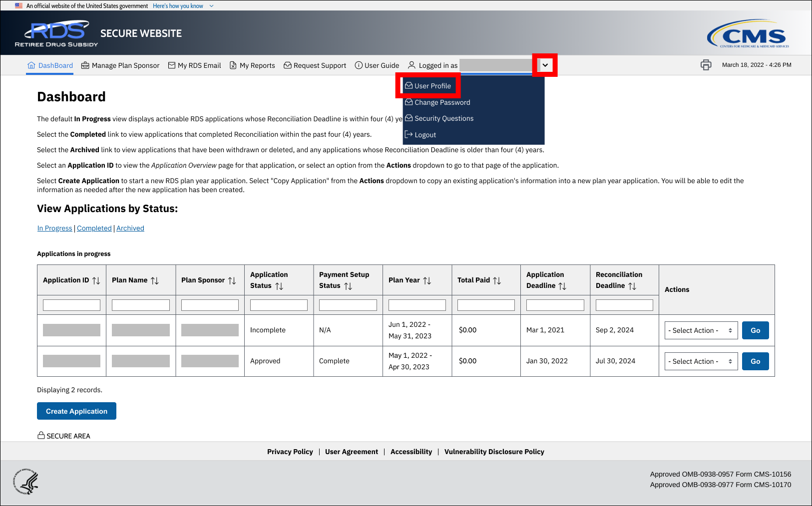The width and height of the screenshot is (812, 506).
Task: Click the Application Status filter field
Action: coord(279,305)
